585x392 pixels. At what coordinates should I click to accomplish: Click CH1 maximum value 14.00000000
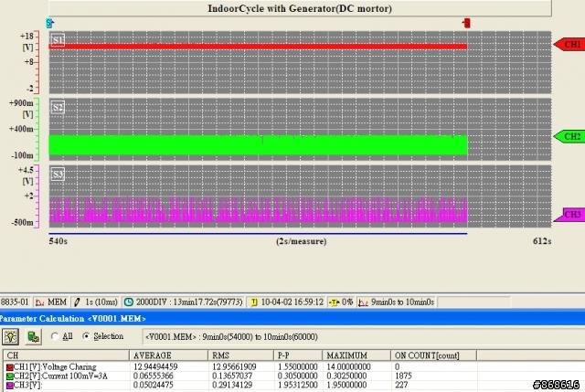[x=348, y=367]
